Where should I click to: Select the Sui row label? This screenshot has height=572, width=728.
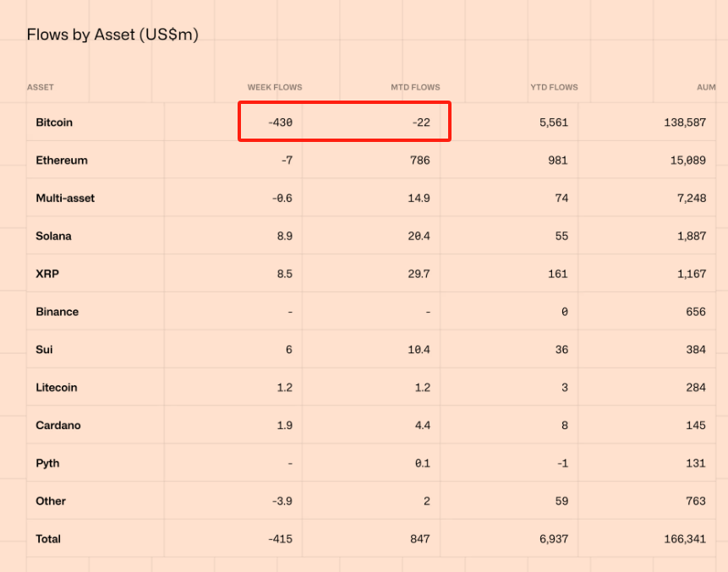click(x=42, y=349)
